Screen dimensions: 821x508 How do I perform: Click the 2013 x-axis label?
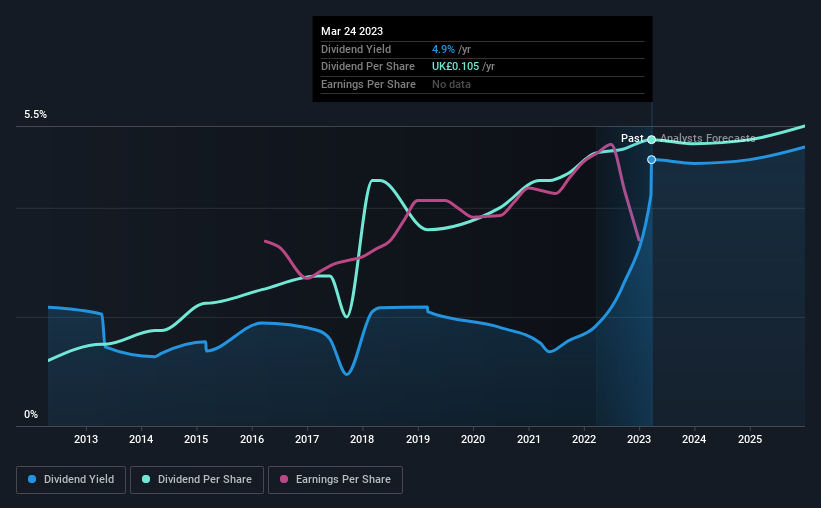pyautogui.click(x=86, y=439)
